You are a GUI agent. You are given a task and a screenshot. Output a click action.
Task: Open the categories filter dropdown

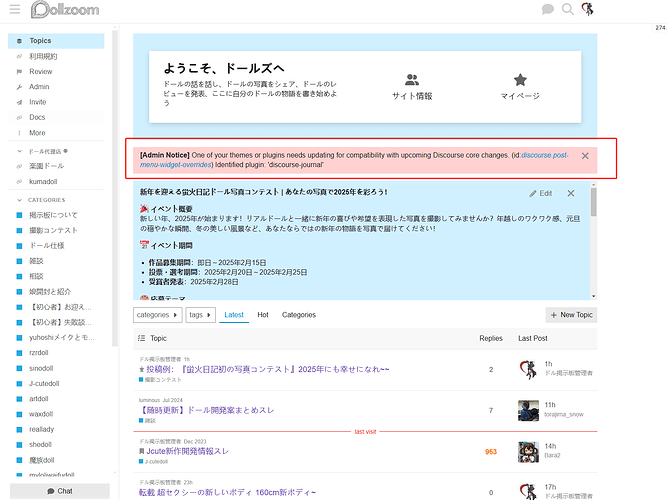point(157,315)
